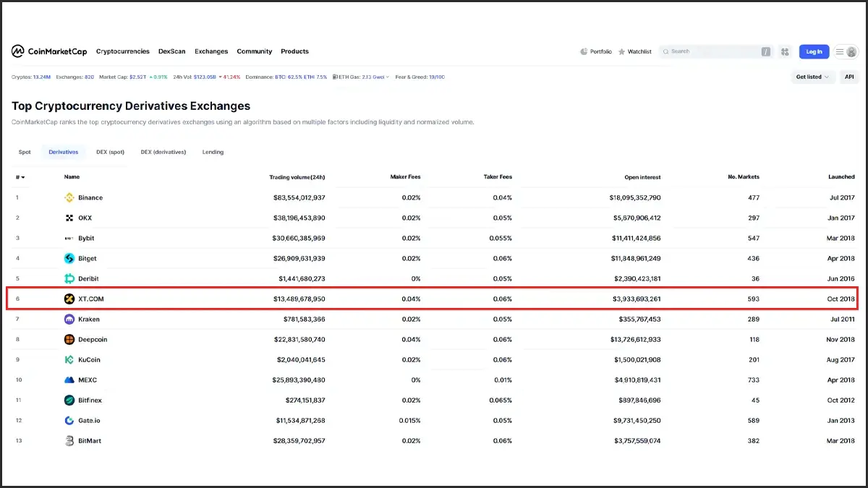The height and width of the screenshot is (488, 868).
Task: Click the OKX logo icon
Action: click(x=69, y=218)
